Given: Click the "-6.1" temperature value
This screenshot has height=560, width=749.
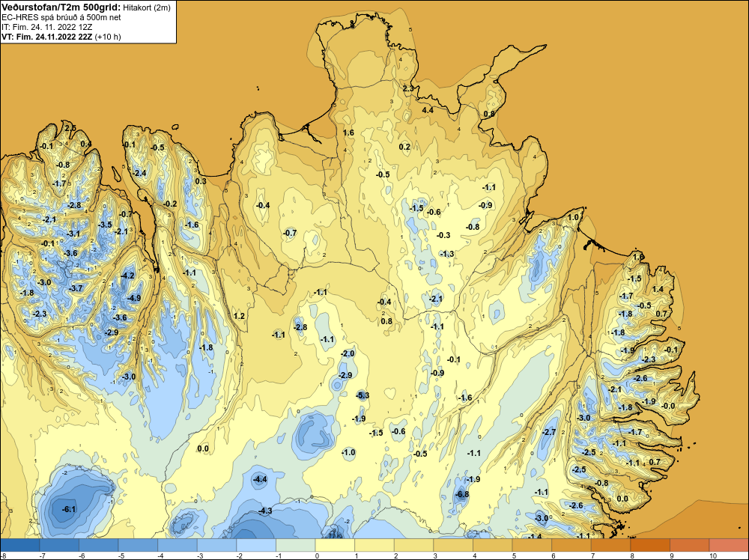Looking at the screenshot, I should [x=69, y=509].
